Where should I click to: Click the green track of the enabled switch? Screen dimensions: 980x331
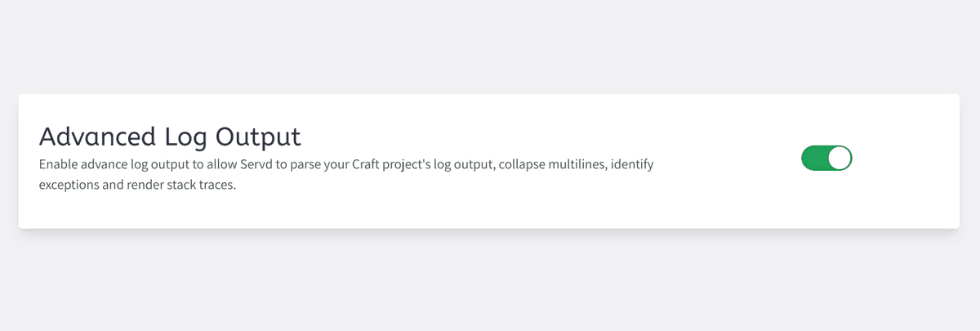pos(814,159)
